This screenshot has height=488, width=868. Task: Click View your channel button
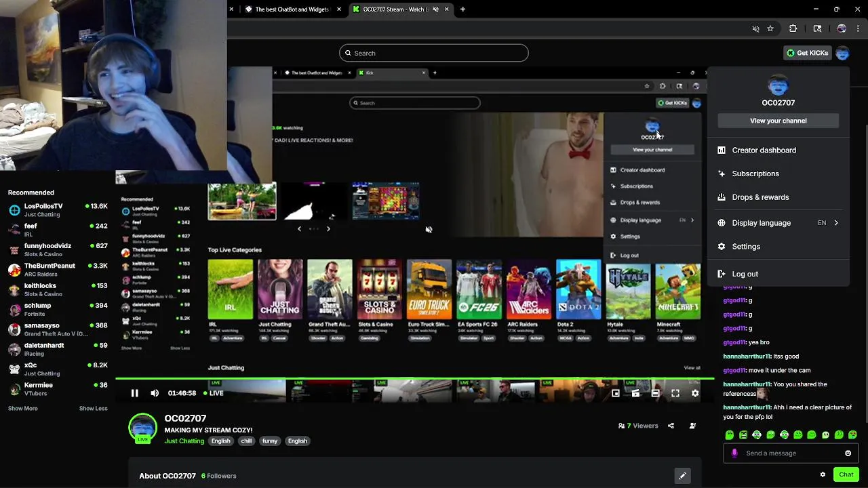(778, 121)
